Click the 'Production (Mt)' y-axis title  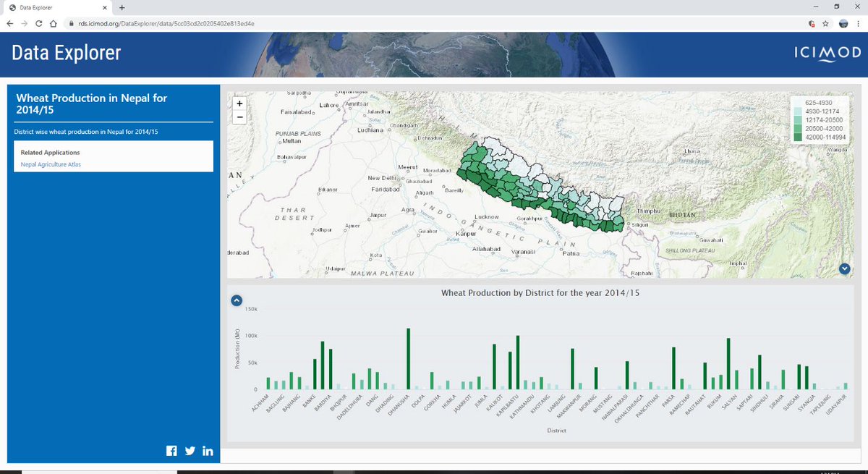pyautogui.click(x=236, y=349)
